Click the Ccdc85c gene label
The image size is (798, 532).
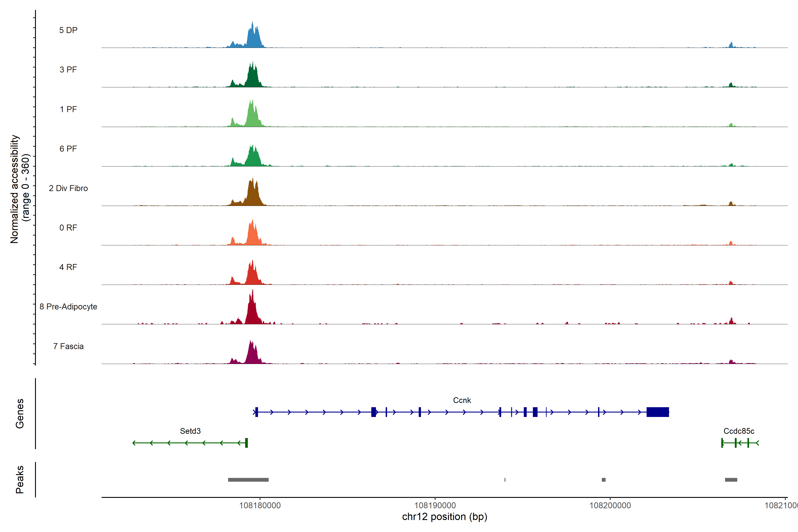click(x=739, y=431)
